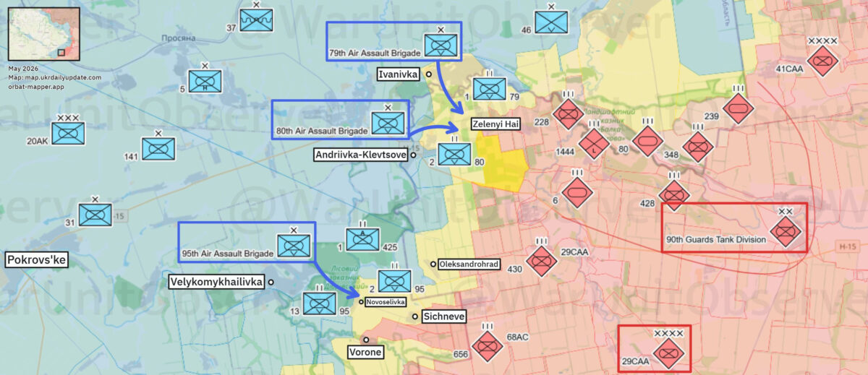Viewport: 868px width, 375px height.
Task: Click the 80th Air Assault Brigade text
Action: tap(322, 130)
